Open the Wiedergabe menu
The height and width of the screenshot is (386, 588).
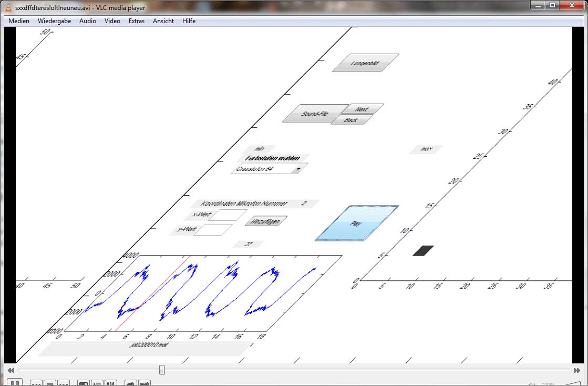pyautogui.click(x=54, y=21)
